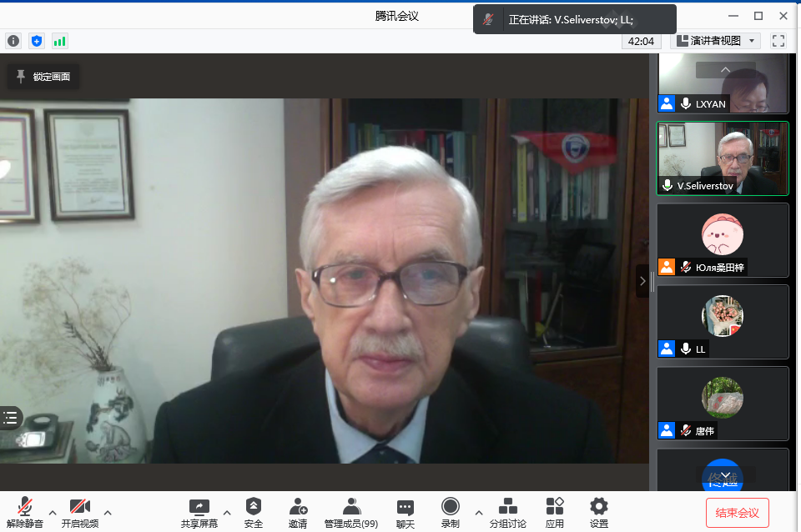Click the 邀请 invite icon

click(x=298, y=511)
